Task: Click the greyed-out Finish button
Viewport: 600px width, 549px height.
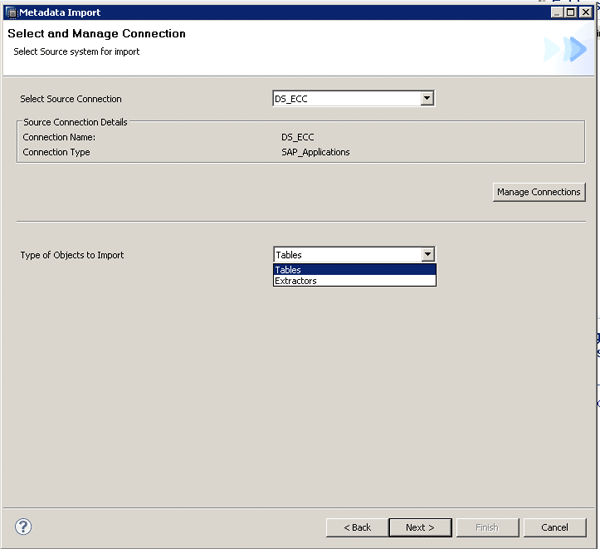Action: [486, 527]
